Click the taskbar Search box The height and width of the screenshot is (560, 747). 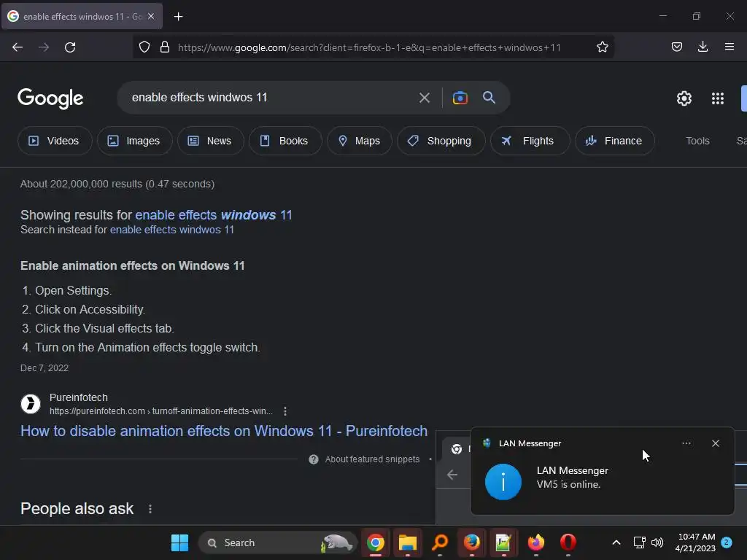[x=278, y=542]
